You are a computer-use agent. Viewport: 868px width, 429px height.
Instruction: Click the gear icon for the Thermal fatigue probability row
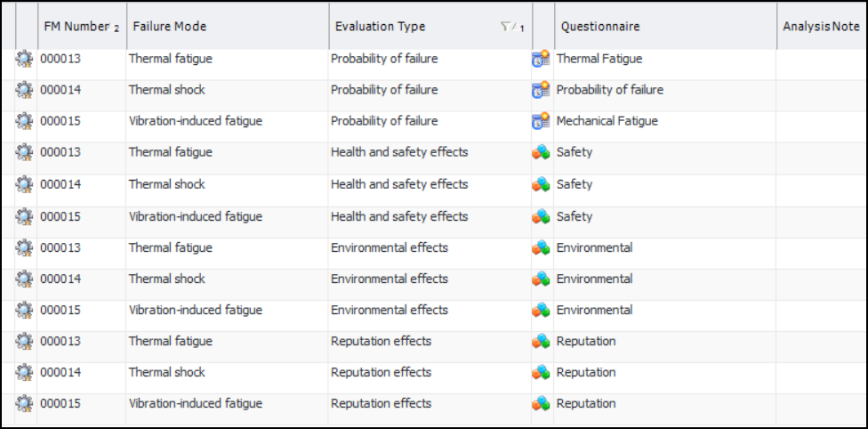click(24, 60)
